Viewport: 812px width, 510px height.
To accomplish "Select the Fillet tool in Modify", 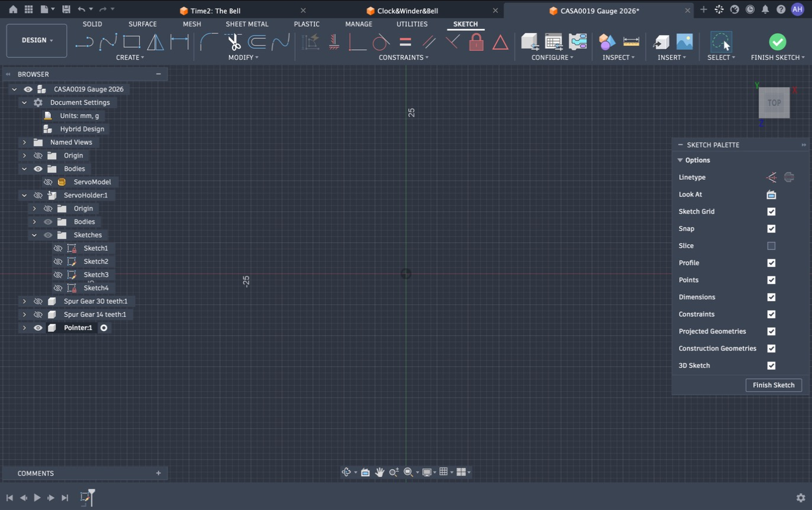I will pos(209,42).
